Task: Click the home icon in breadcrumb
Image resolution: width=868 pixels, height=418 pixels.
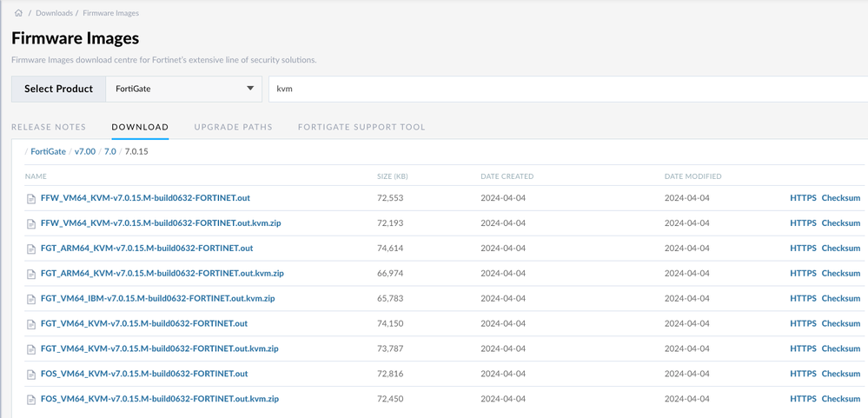Action: click(x=18, y=13)
